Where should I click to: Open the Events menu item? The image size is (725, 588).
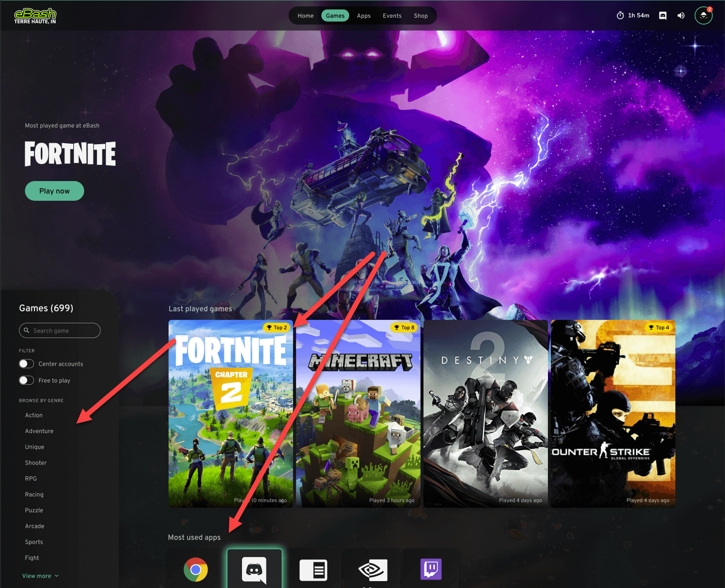(392, 15)
